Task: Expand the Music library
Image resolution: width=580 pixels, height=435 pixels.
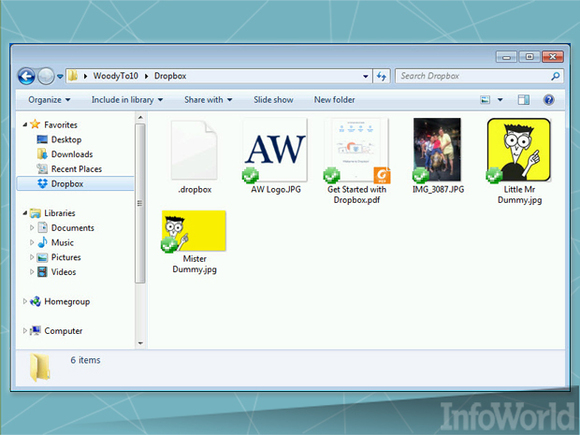Action: click(x=32, y=242)
